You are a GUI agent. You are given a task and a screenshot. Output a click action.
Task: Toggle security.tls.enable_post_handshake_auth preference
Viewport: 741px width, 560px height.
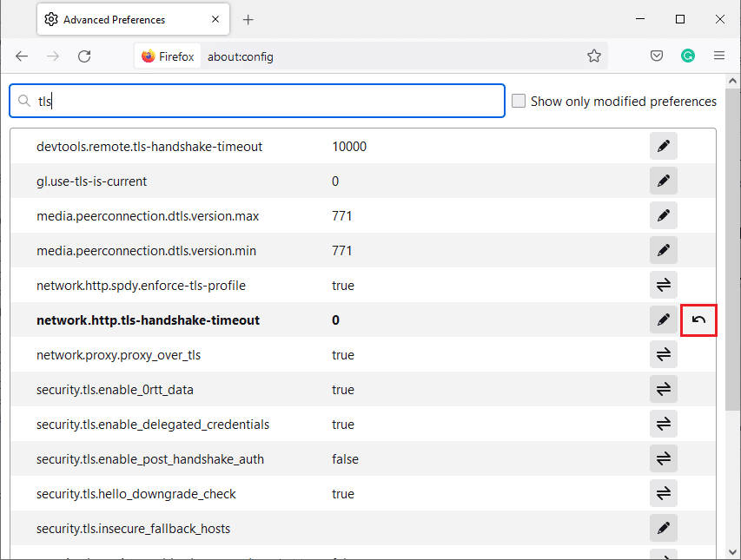[x=663, y=458]
